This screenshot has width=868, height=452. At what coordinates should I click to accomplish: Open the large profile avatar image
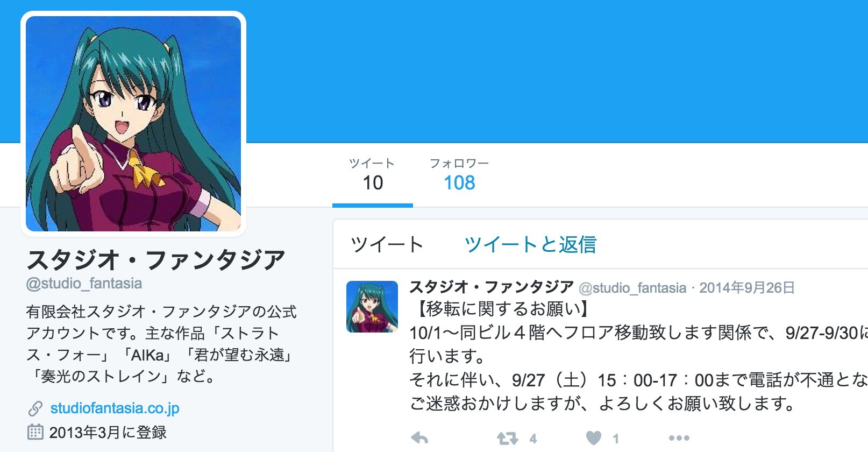(133, 124)
